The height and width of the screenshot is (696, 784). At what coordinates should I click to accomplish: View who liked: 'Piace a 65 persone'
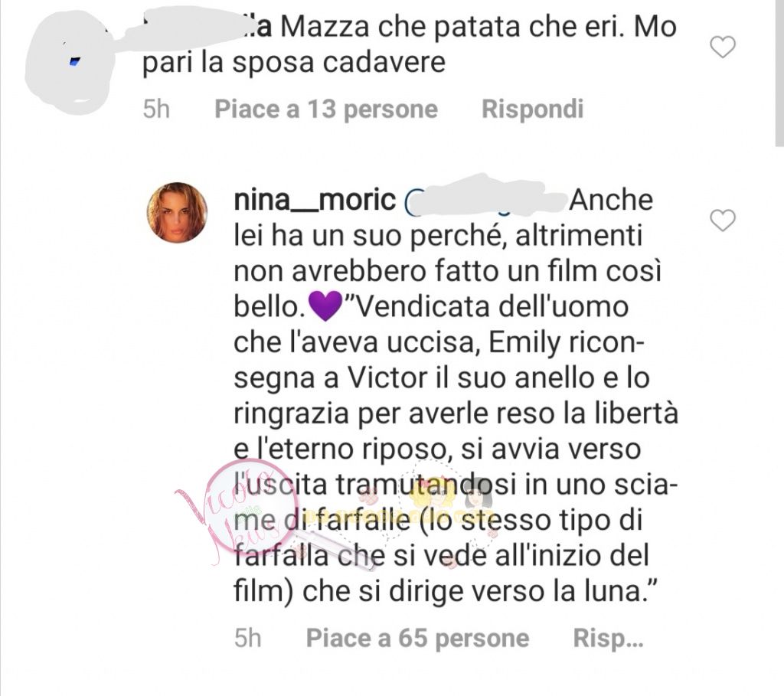point(417,639)
